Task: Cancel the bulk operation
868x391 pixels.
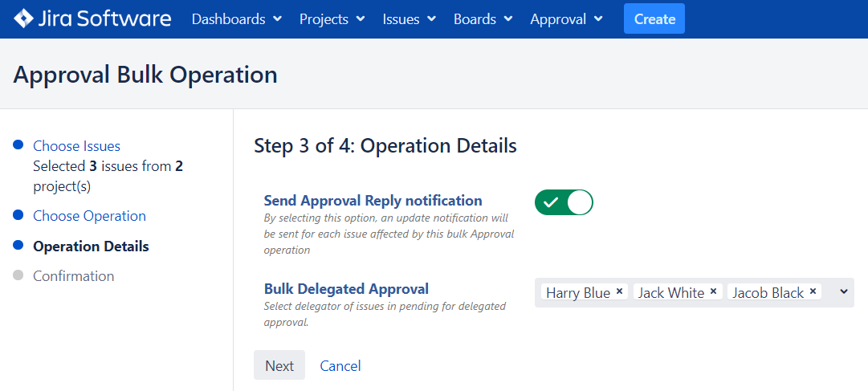Action: [340, 365]
